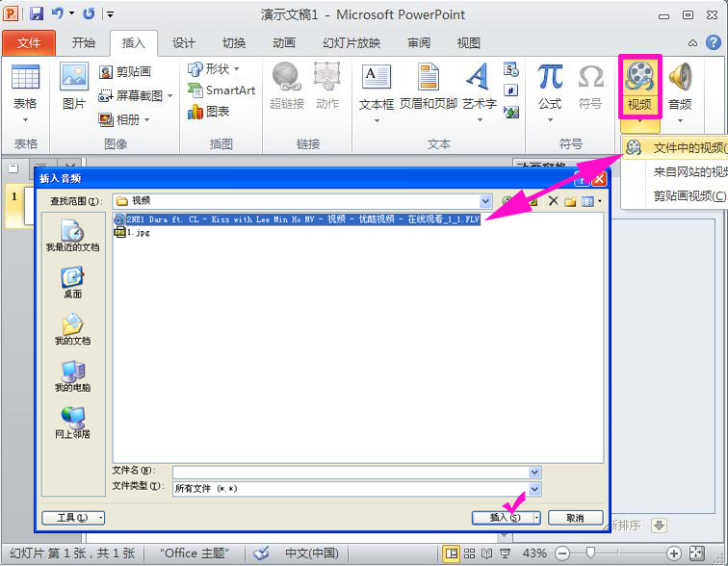This screenshot has height=566, width=728.
Task: Adjust the zoom slider handle
Action: pos(590,553)
